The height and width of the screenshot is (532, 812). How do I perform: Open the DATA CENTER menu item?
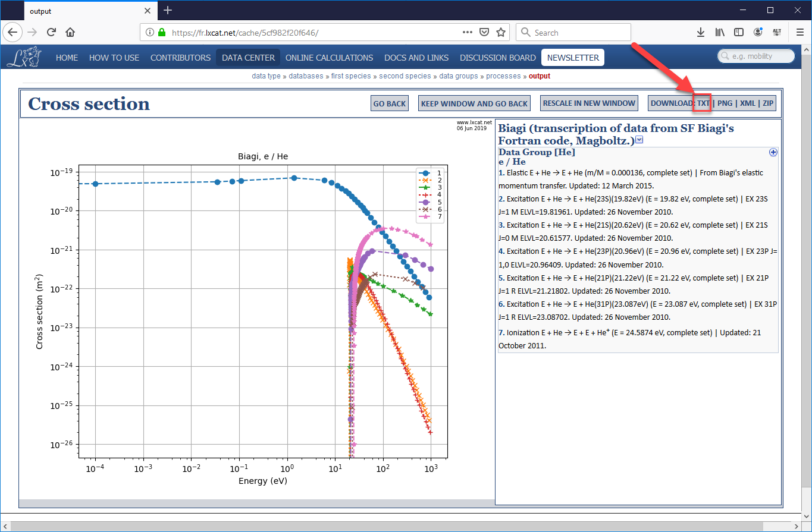tap(248, 58)
